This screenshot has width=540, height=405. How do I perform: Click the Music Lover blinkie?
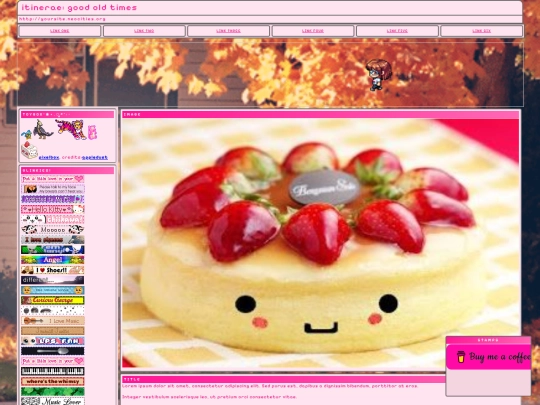(x=52, y=401)
